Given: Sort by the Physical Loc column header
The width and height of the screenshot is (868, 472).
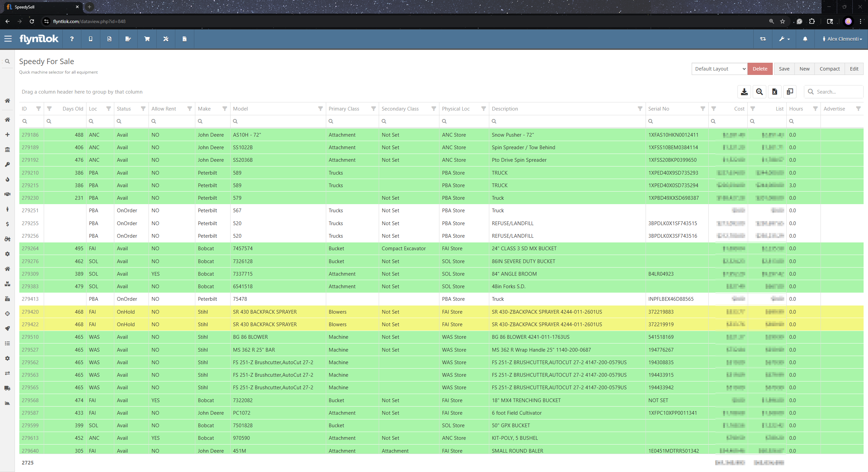Looking at the screenshot, I should click(456, 109).
